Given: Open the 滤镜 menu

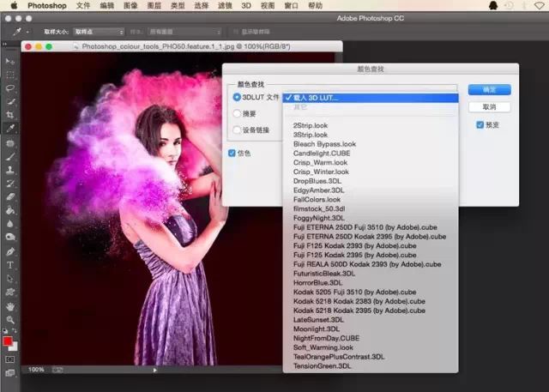Looking at the screenshot, I should coord(225,5).
